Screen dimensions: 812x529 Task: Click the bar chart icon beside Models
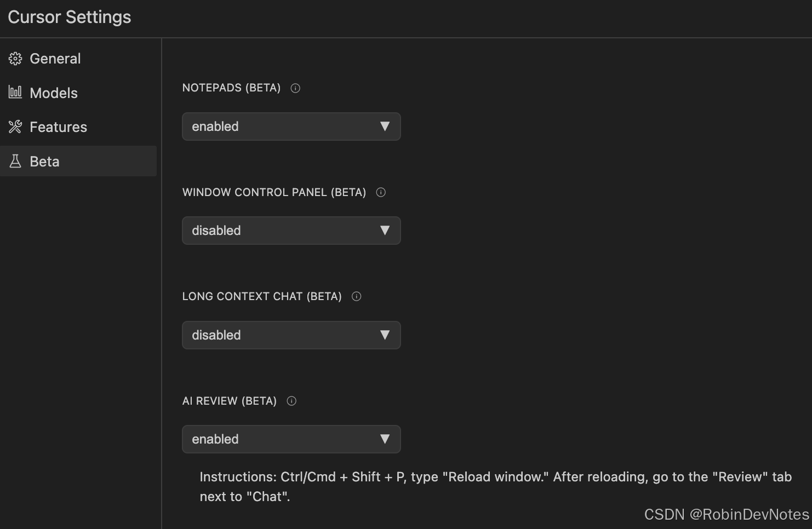pyautogui.click(x=15, y=93)
